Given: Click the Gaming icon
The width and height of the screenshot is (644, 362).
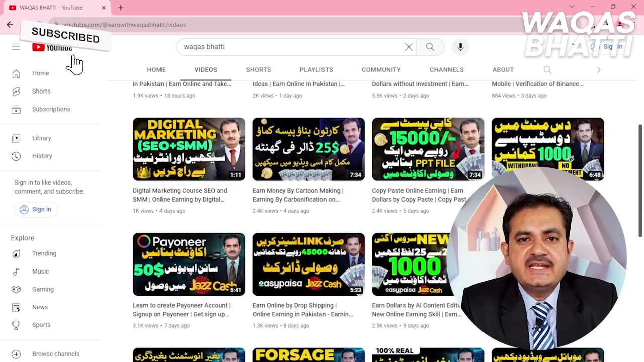Looking at the screenshot, I should [x=16, y=289].
